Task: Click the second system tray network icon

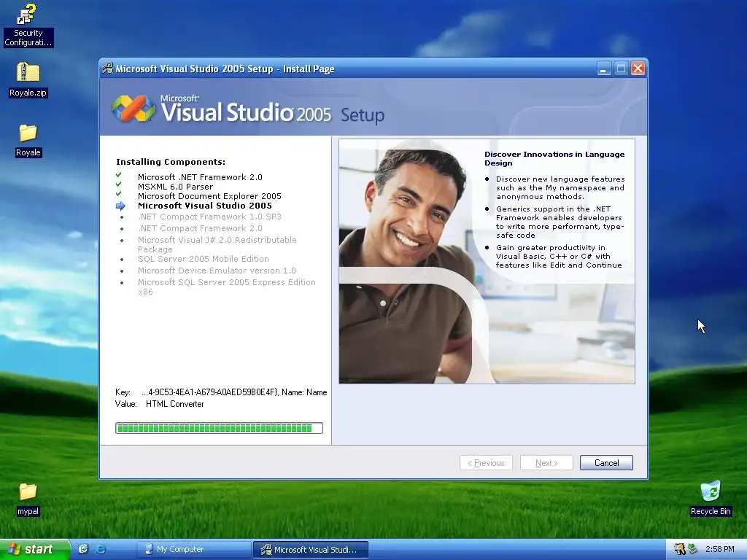Action: point(692,549)
